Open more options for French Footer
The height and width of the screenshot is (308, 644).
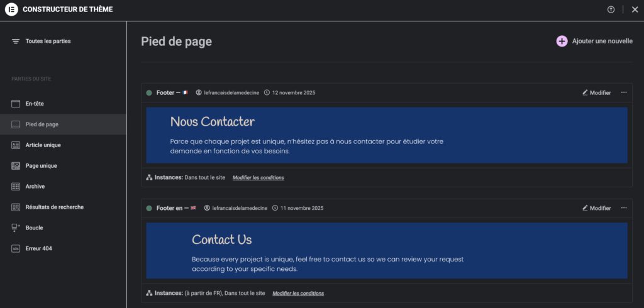624,92
